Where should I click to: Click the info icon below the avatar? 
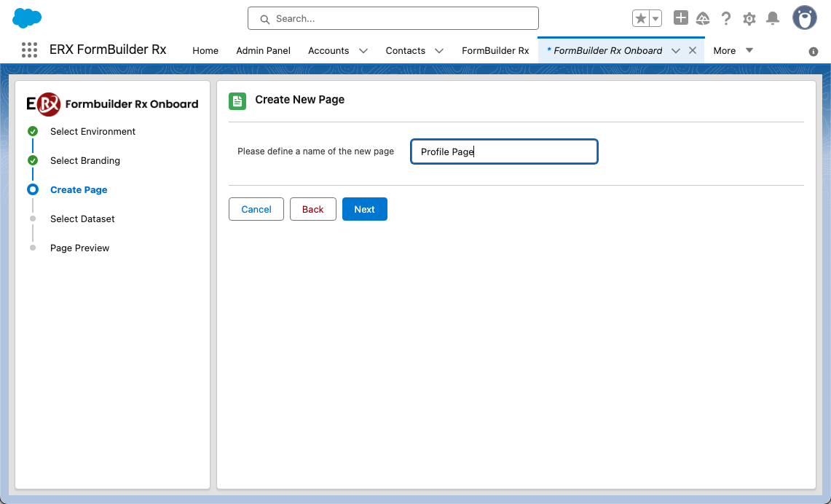point(814,52)
